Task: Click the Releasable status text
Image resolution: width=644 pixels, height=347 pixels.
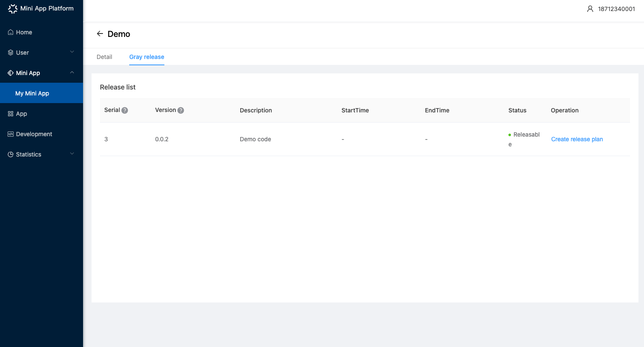Action: [524, 139]
